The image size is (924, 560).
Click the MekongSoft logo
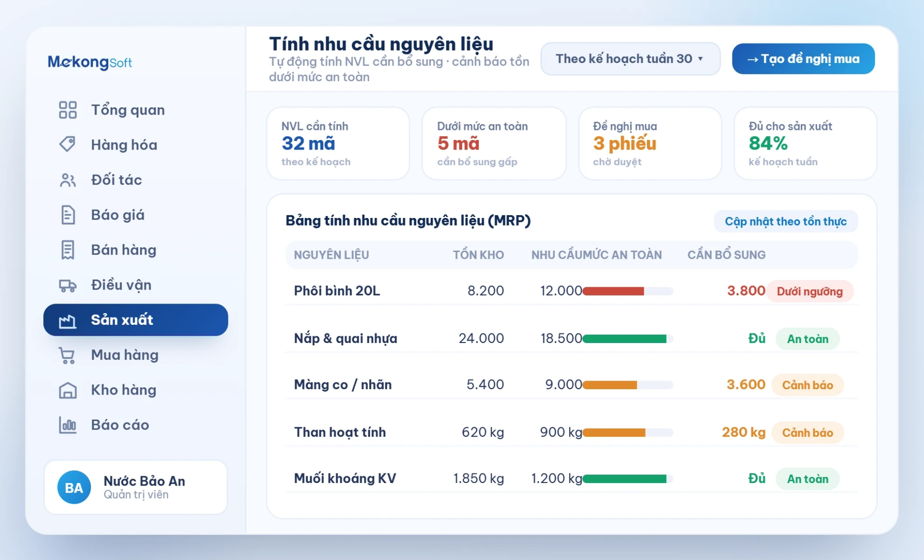(90, 62)
